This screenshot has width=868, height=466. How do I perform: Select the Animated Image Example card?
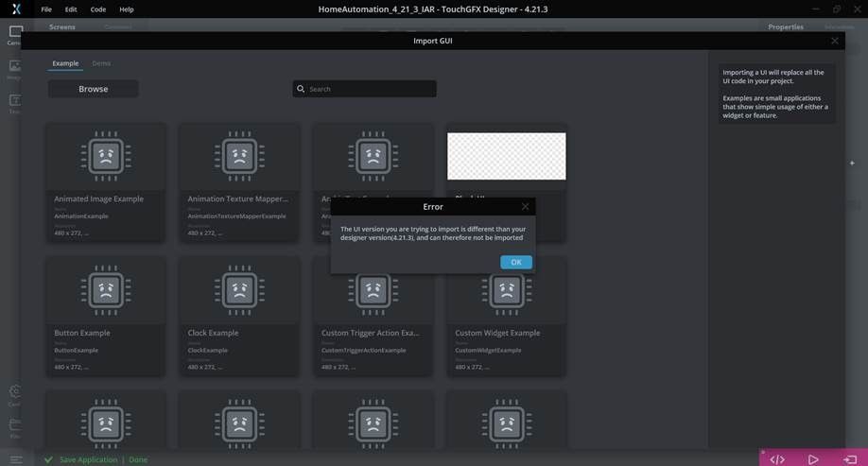pos(106,182)
